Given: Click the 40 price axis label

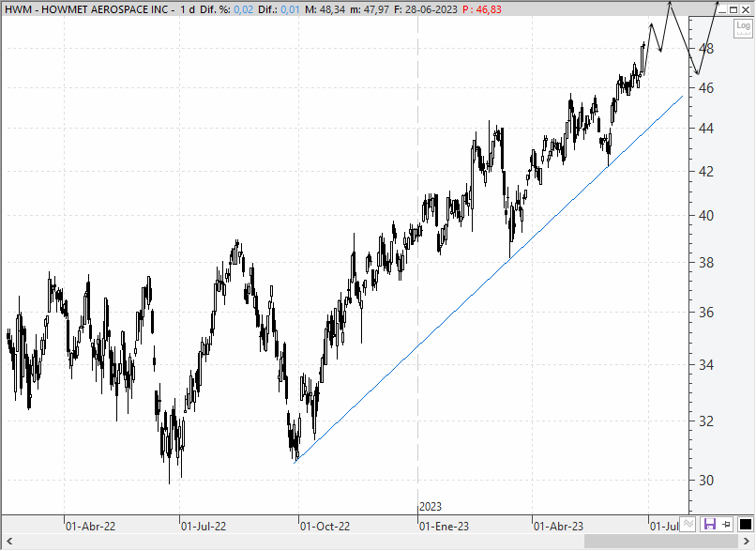Looking at the screenshot, I should tap(706, 215).
